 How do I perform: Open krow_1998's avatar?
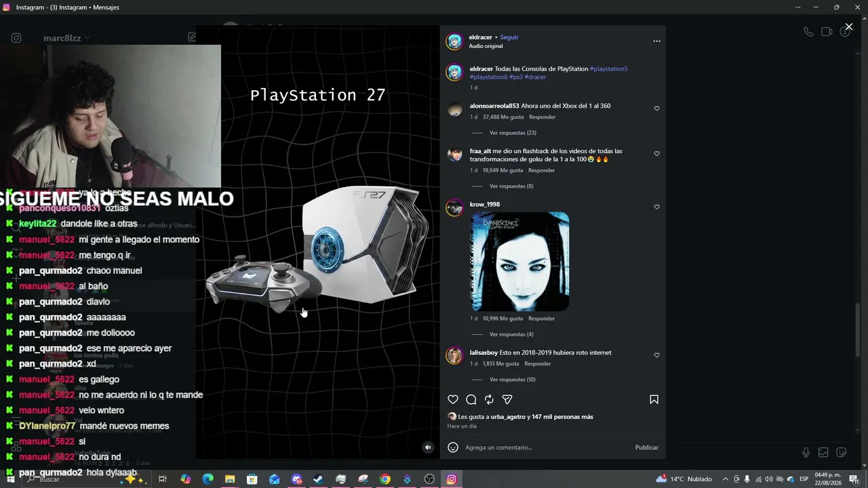tap(454, 207)
